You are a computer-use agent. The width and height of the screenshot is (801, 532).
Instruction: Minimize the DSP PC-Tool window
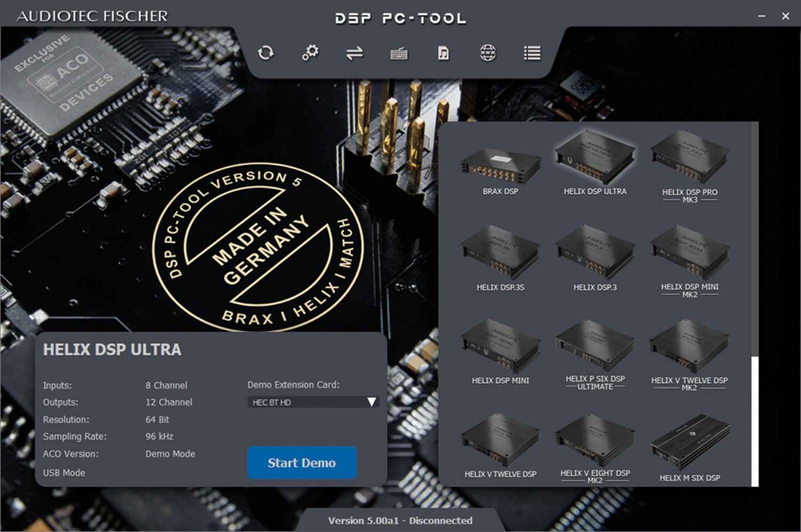(761, 16)
